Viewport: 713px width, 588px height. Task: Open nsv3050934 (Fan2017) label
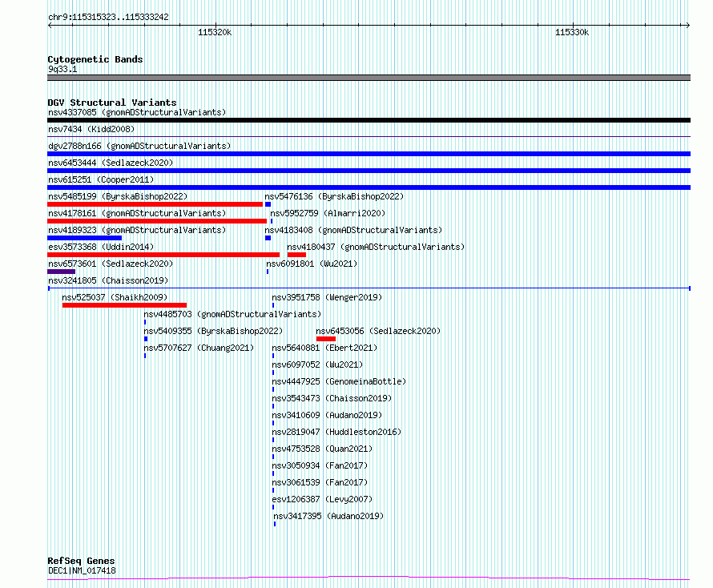[x=320, y=465]
